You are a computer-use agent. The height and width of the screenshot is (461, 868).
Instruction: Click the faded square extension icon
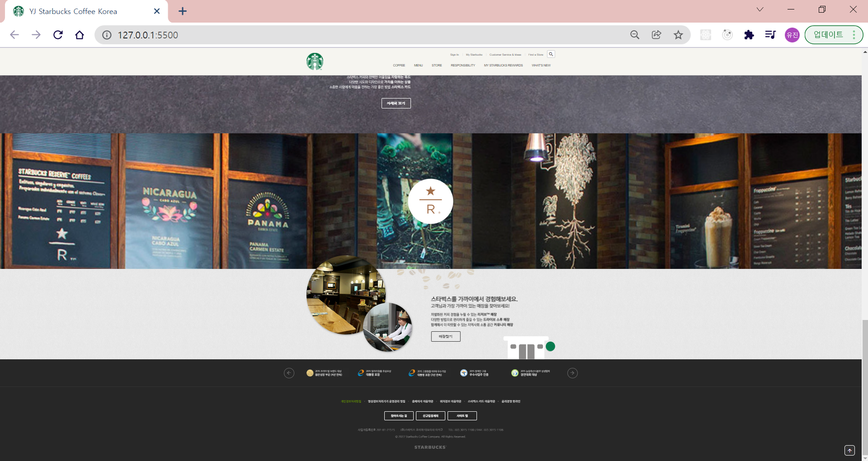706,35
